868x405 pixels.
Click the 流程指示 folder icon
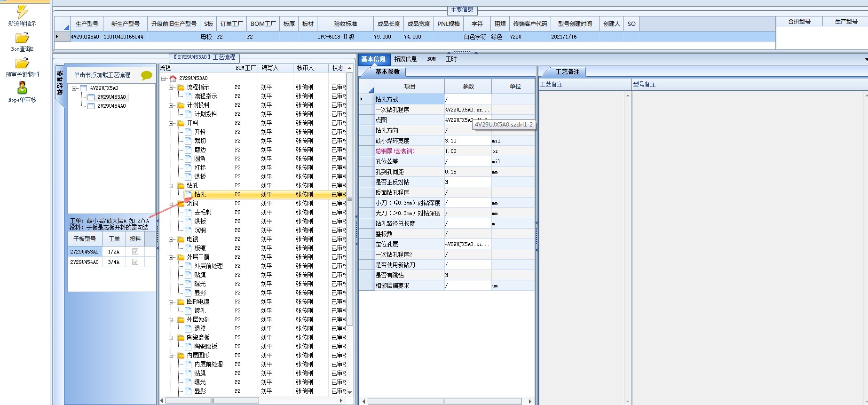click(181, 87)
